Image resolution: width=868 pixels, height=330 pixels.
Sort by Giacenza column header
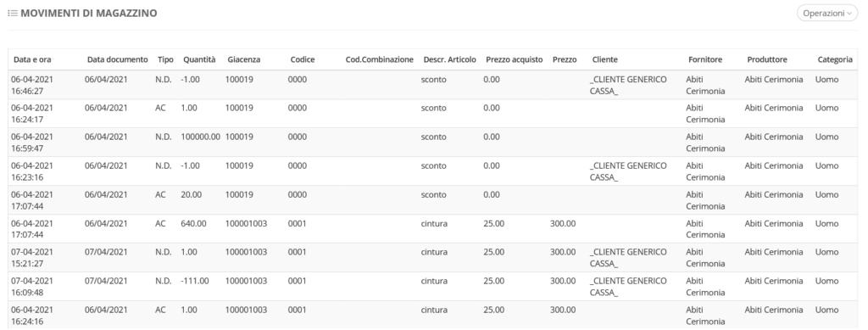pyautogui.click(x=243, y=59)
